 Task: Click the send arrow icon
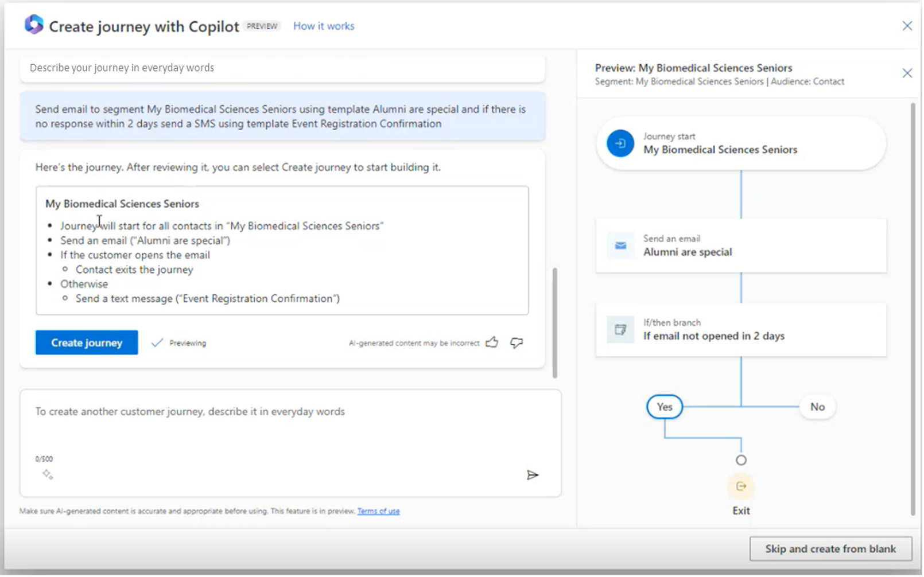[x=532, y=475]
